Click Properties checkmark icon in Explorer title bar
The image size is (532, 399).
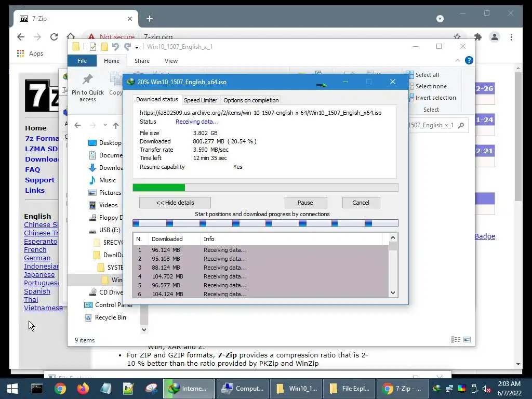coord(92,47)
